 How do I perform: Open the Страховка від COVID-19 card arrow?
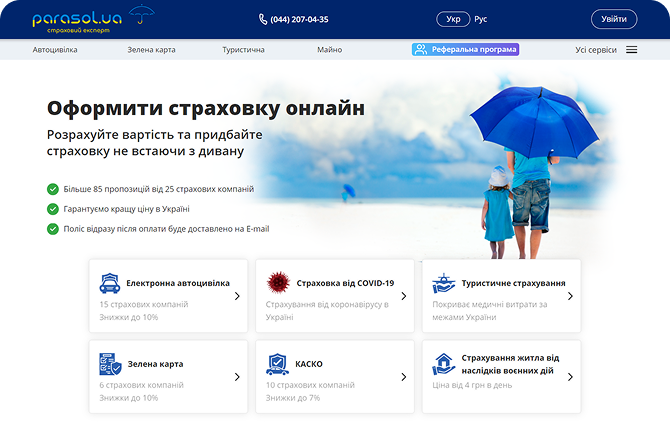(404, 296)
